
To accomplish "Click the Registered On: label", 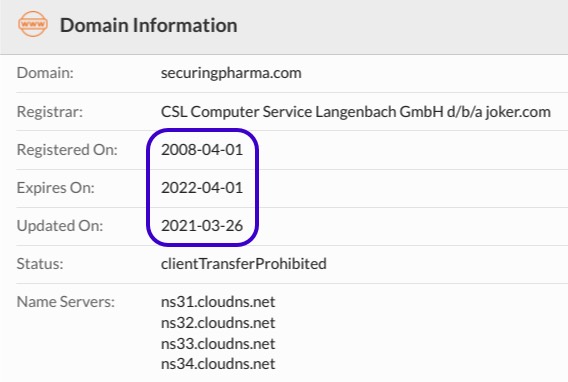I will coord(67,150).
